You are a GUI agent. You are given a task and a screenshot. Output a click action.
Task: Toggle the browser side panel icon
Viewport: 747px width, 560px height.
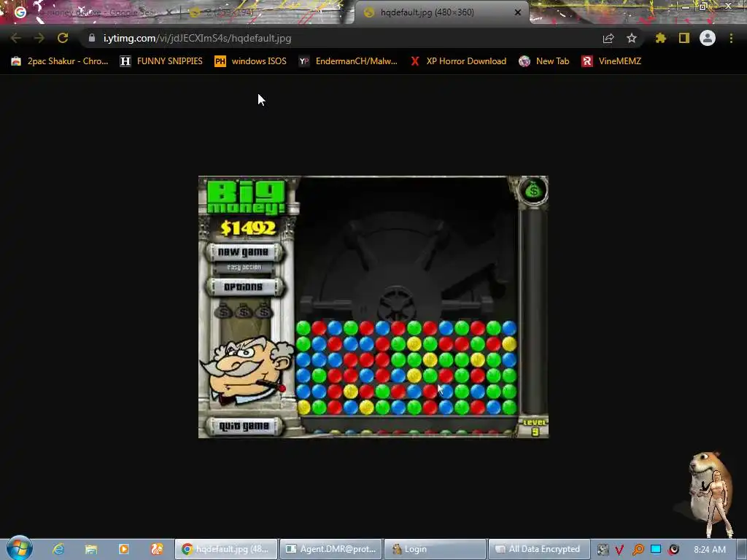pyautogui.click(x=684, y=38)
